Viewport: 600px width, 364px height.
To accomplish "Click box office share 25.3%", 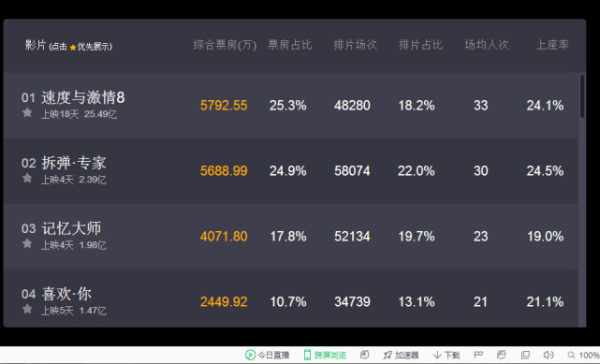I will [287, 105].
